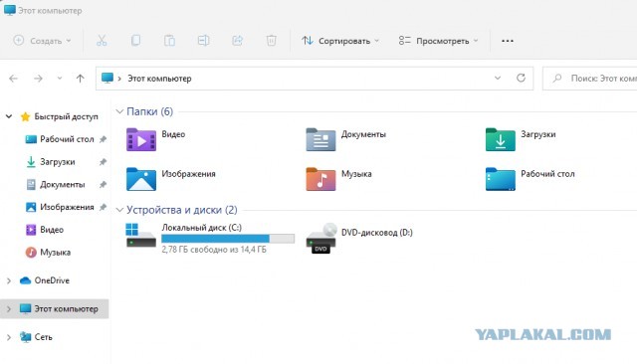
Task: Open the Сортировать dropdown
Action: tap(340, 41)
